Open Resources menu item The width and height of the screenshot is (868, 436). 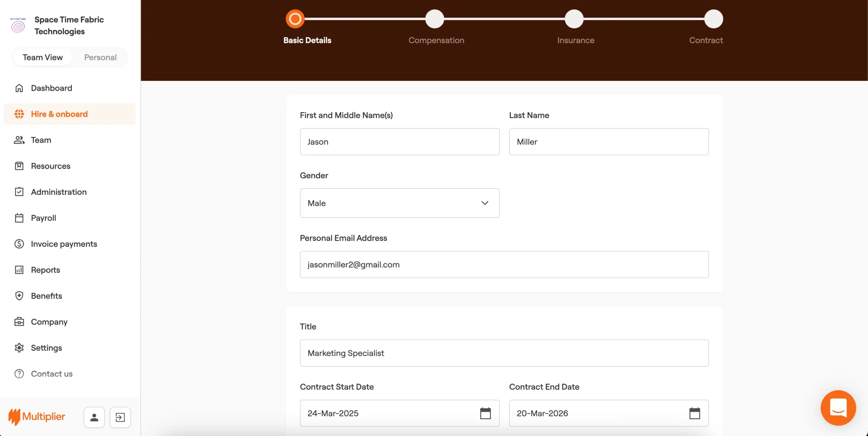tap(70, 166)
